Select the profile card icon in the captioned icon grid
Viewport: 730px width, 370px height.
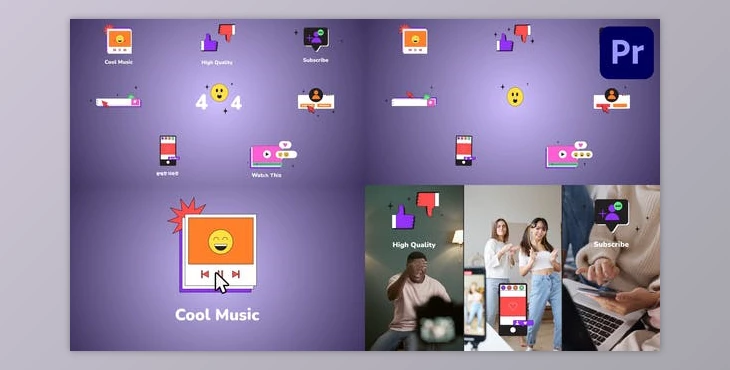pos(316,100)
